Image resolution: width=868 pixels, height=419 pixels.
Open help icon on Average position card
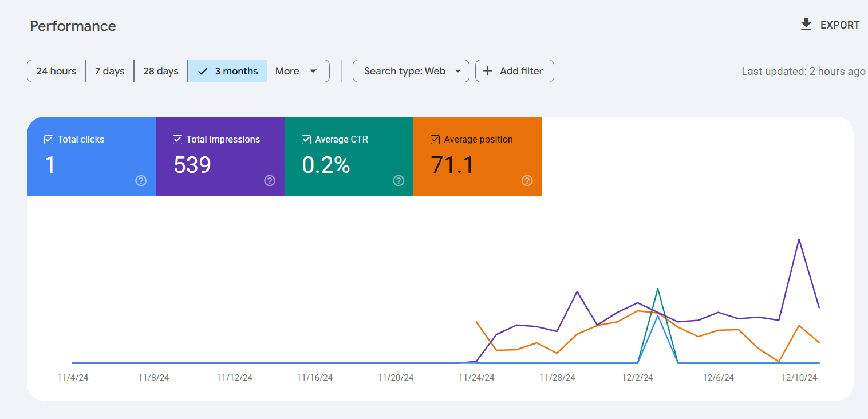(x=527, y=181)
